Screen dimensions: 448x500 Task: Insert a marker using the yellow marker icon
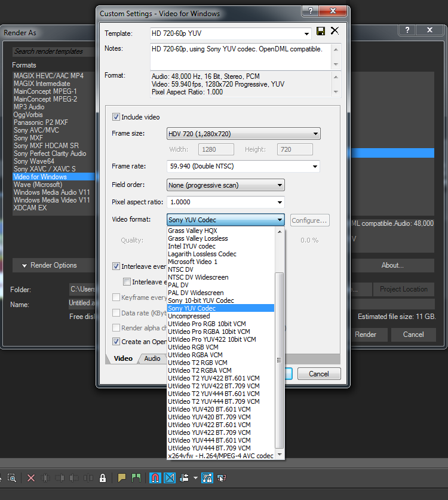coord(122,478)
